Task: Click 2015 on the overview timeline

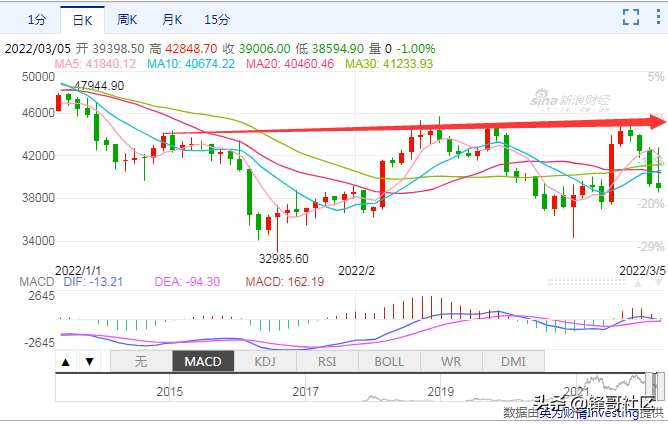Action: click(x=170, y=391)
